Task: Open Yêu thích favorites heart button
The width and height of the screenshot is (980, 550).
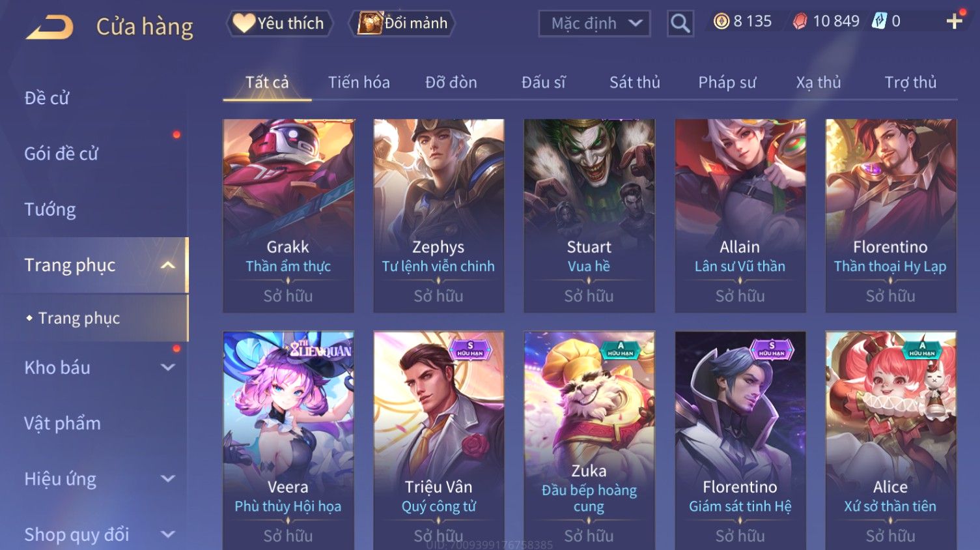Action: click(279, 23)
